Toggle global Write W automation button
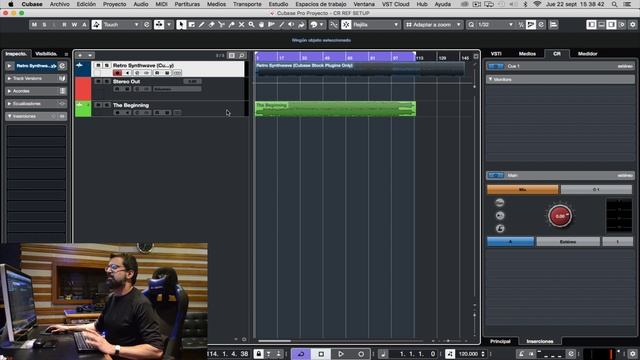640x360 pixels. [x=74, y=24]
